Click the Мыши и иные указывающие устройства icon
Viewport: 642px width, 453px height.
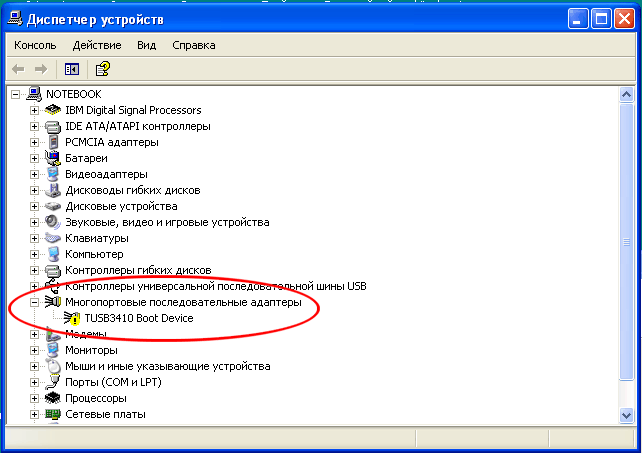tap(53, 366)
